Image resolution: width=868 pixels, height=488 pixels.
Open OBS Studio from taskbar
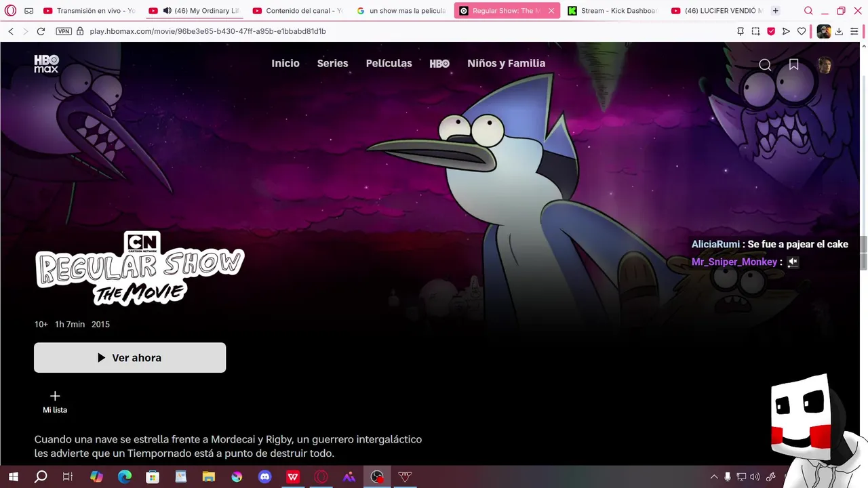(377, 477)
